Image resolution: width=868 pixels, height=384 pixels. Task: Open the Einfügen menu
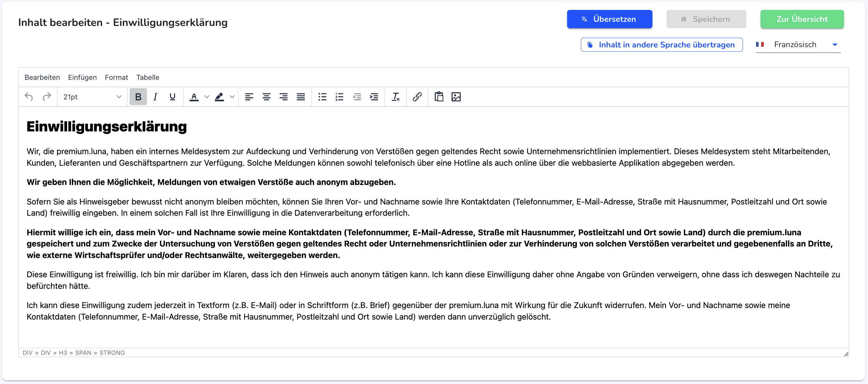[82, 78]
